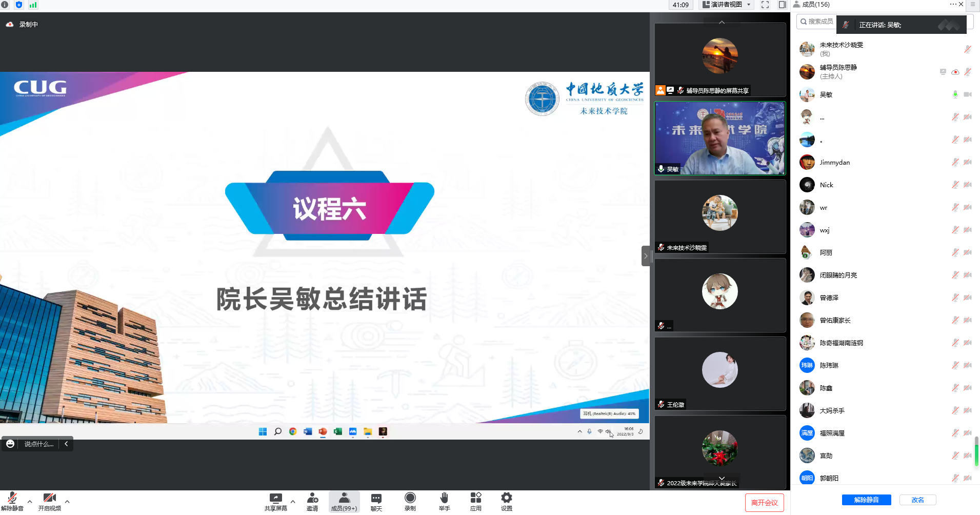The height and width of the screenshot is (515, 980).
Task: Turn on camera with 开启视频
Action: coord(49,501)
